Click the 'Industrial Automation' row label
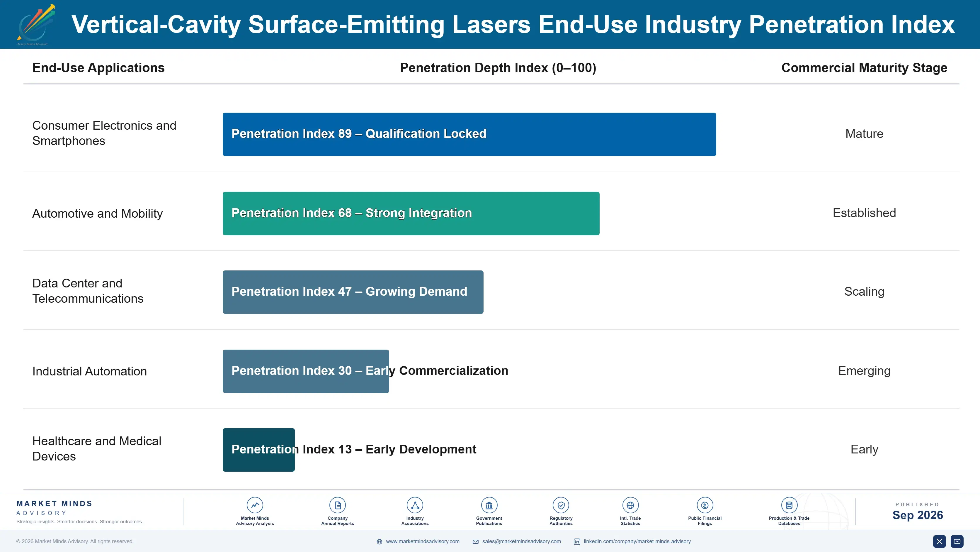Image resolution: width=980 pixels, height=552 pixels. (89, 371)
